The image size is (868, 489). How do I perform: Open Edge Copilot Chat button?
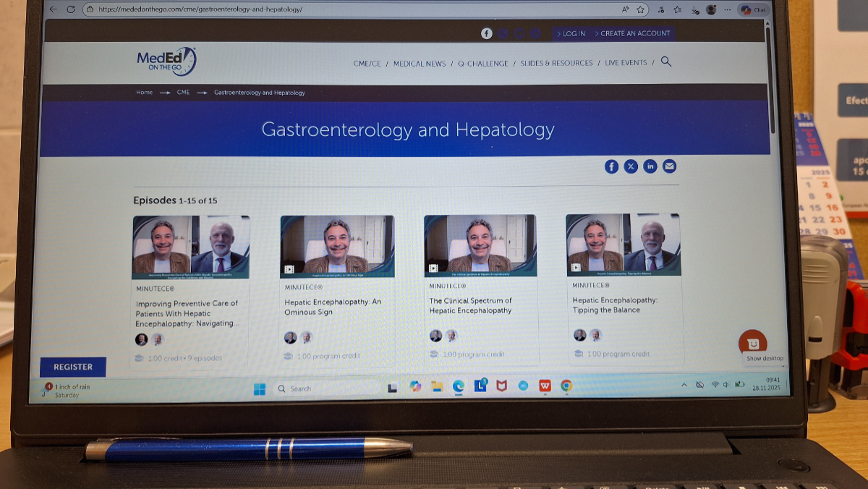(x=754, y=9)
